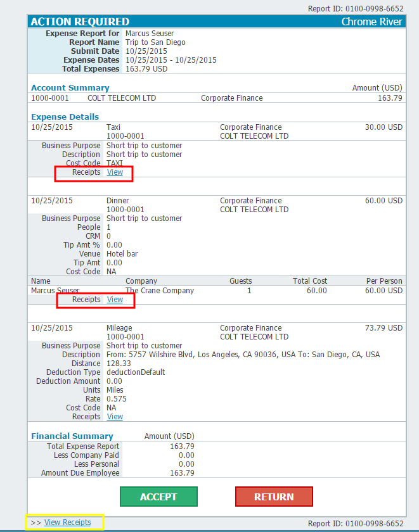Click the Units value 'Miles'
The height and width of the screenshot is (532, 419).
(115, 390)
